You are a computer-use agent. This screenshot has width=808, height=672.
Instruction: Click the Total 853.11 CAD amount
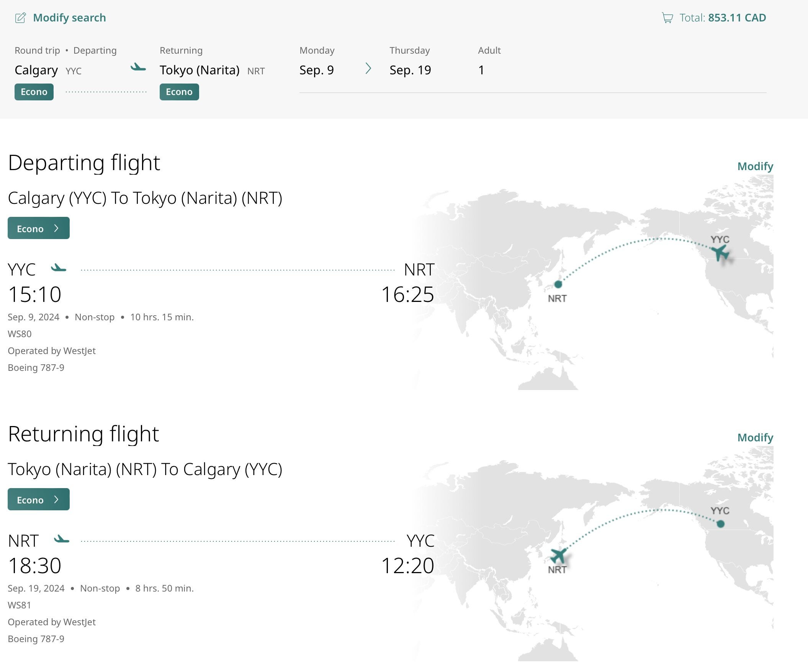[x=737, y=18]
